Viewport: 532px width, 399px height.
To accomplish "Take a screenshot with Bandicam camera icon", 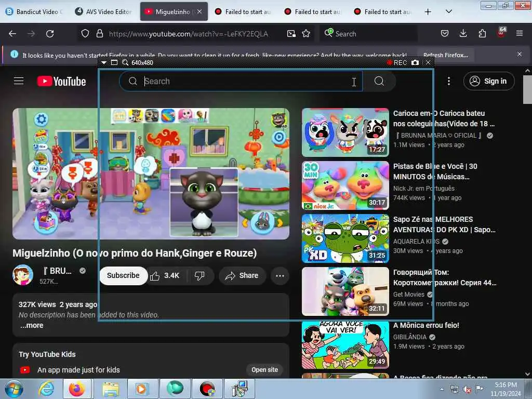I will click(415, 62).
